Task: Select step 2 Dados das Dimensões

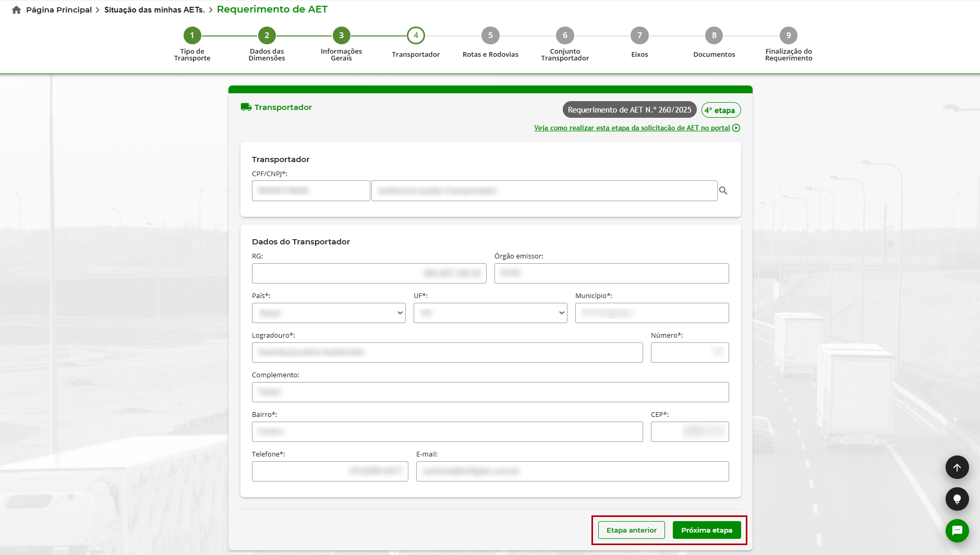Action: [x=267, y=35]
